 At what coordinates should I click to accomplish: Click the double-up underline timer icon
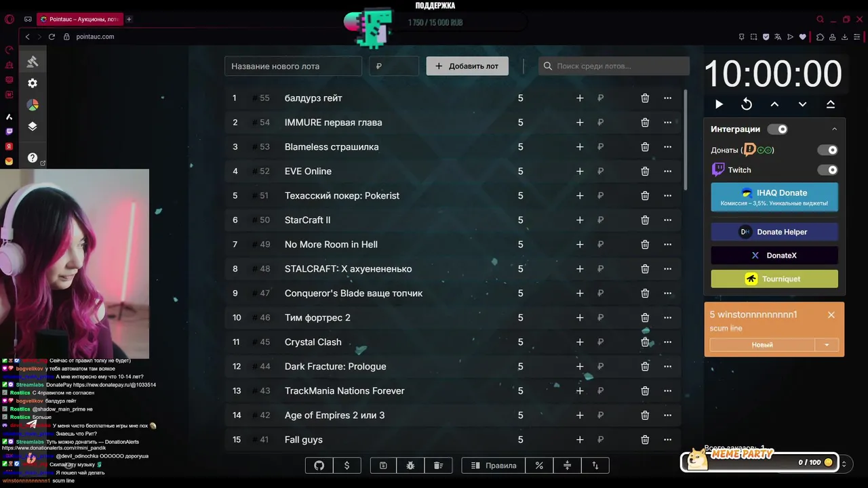click(x=830, y=104)
